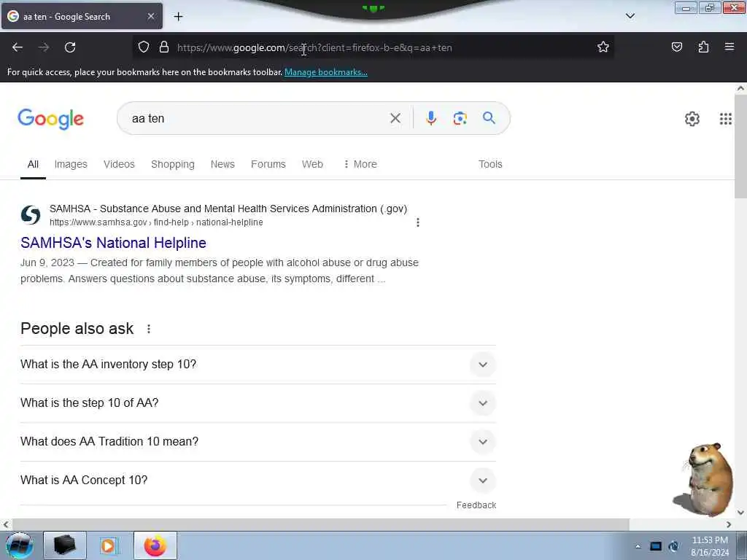Open the Extensions puzzle icon
This screenshot has width=747, height=560.
coord(703,47)
